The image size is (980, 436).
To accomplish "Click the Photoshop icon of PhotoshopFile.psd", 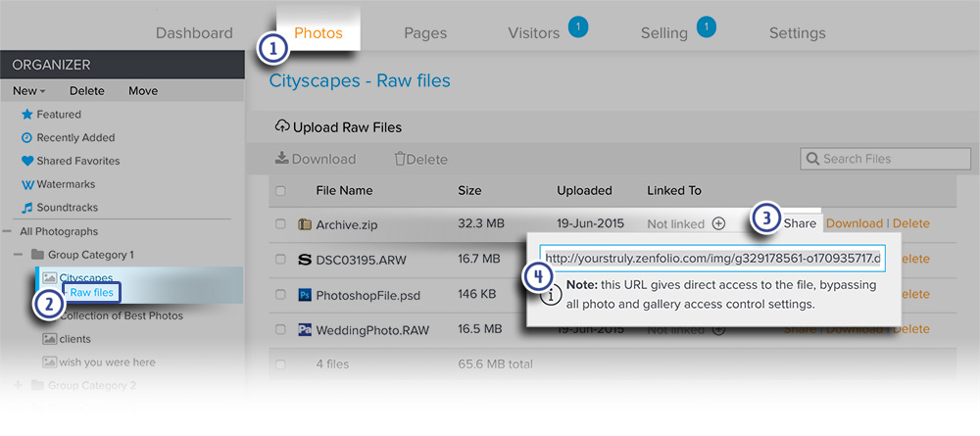I will pos(305,294).
